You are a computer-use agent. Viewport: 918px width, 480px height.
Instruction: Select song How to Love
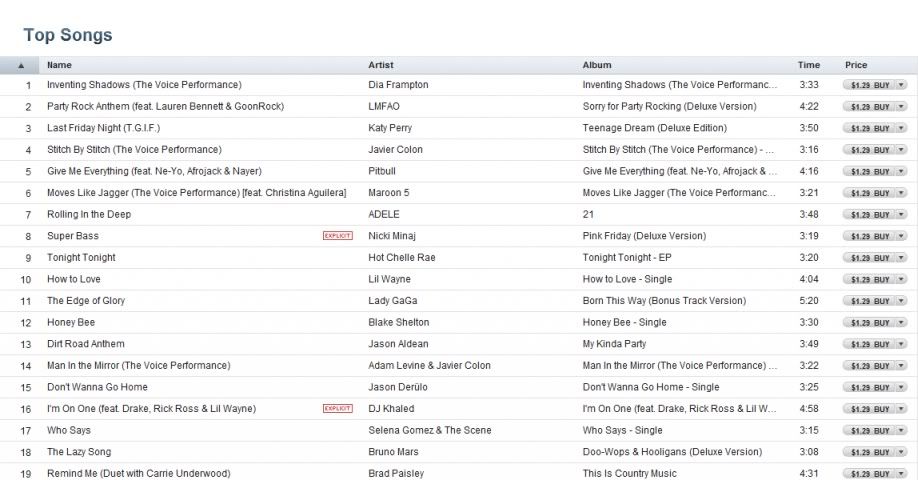pos(74,279)
